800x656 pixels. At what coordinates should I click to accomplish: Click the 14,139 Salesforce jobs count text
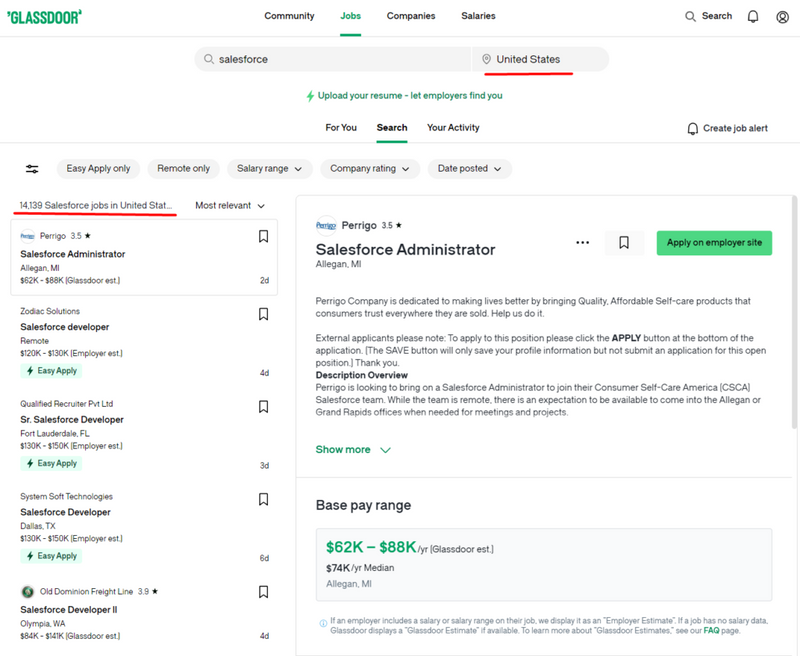96,206
